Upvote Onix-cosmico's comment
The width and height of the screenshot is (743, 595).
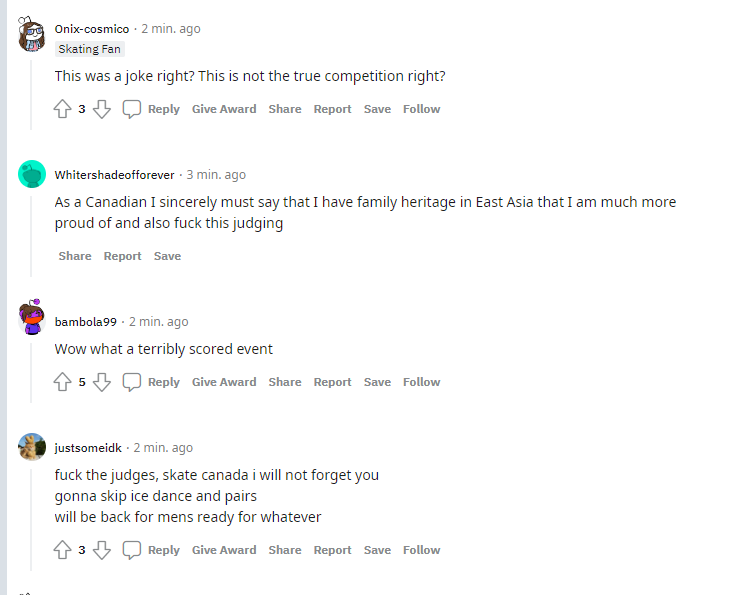tap(62, 109)
